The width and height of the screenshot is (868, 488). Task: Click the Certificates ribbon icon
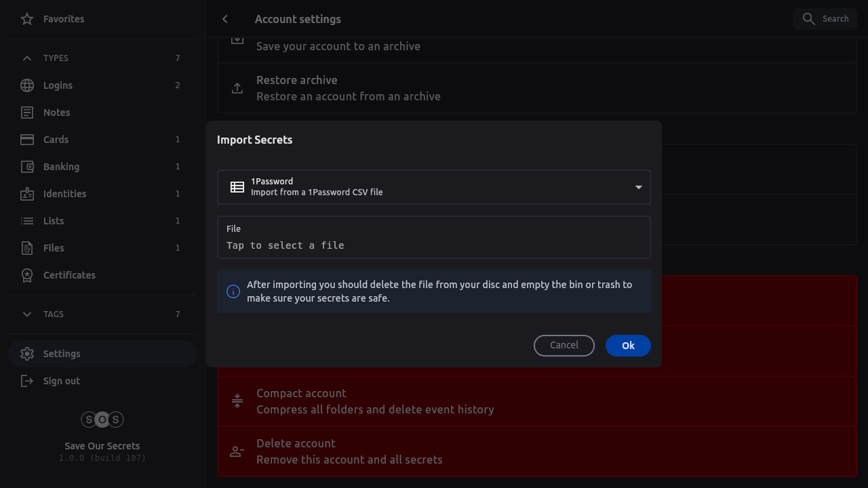(27, 275)
